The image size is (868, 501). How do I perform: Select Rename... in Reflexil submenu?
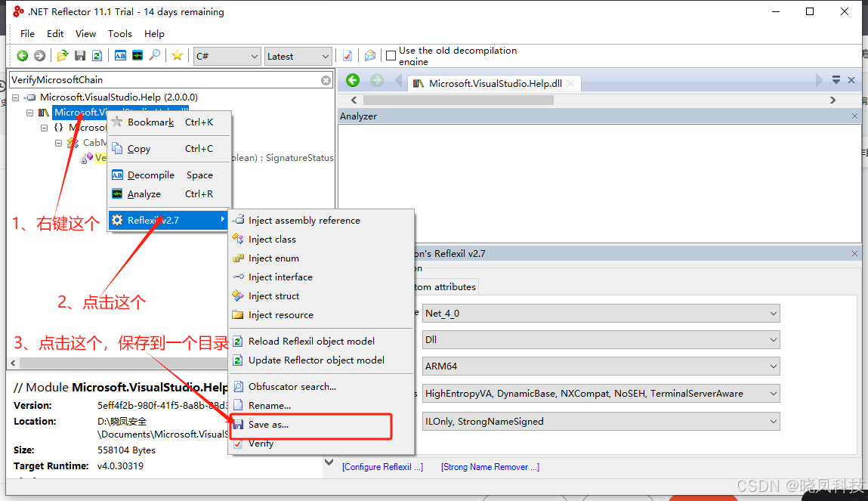click(x=321, y=405)
